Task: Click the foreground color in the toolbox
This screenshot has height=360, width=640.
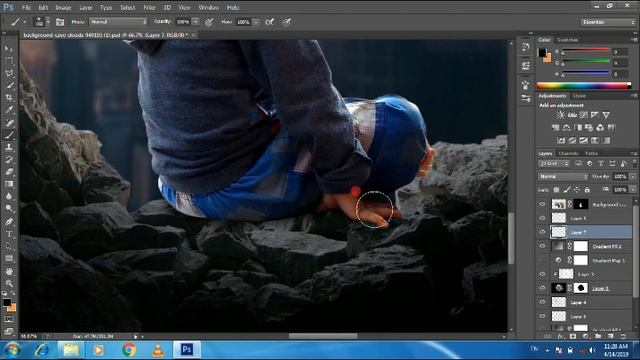Action: 7,302
